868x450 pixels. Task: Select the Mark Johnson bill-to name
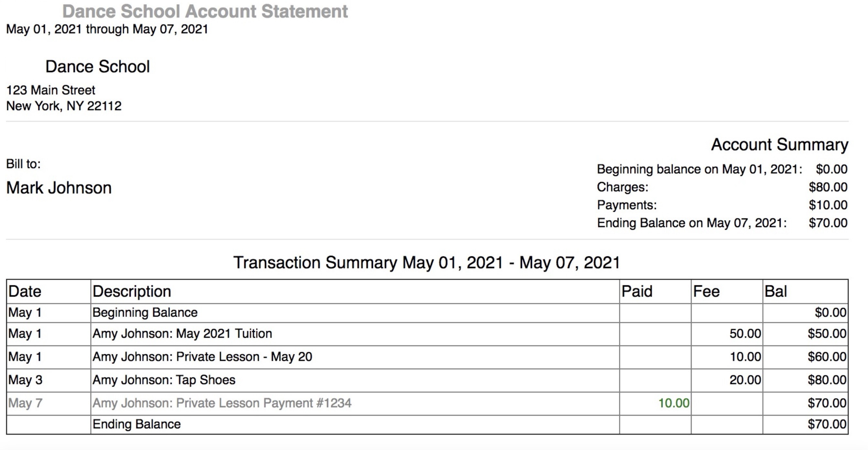pyautogui.click(x=59, y=188)
